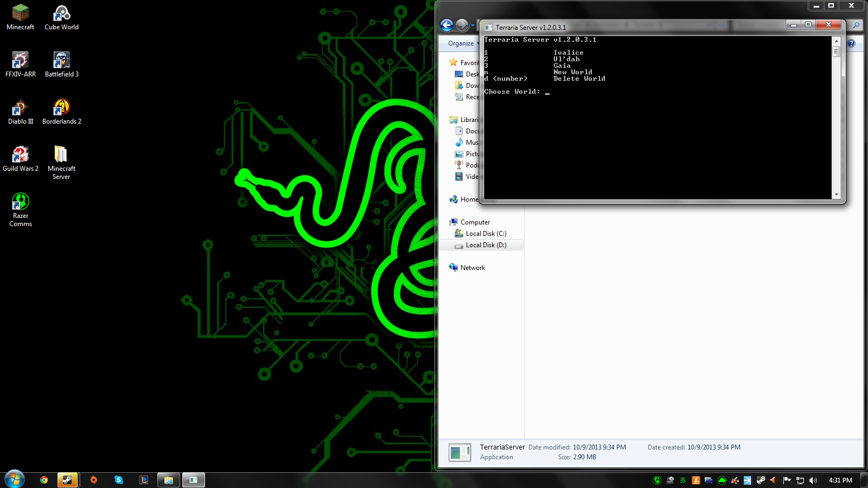Click the Back arrow in Explorer

[x=446, y=25]
